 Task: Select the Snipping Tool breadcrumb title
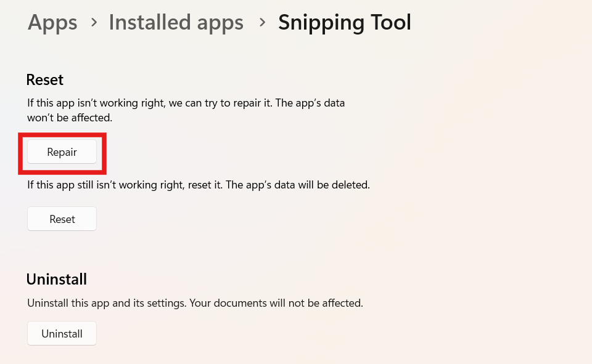click(x=344, y=22)
